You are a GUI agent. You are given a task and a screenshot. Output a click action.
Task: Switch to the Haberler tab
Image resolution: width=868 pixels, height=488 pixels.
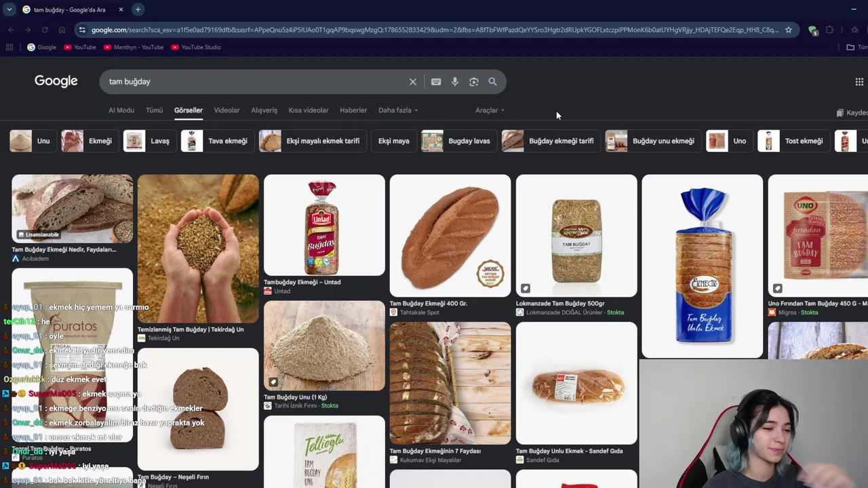pyautogui.click(x=353, y=110)
